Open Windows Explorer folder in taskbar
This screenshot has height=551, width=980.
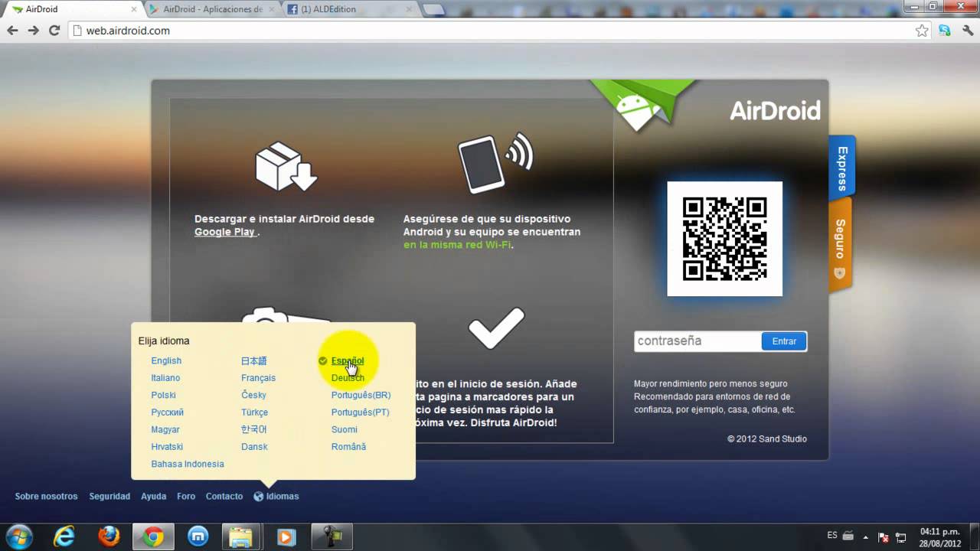tap(242, 536)
